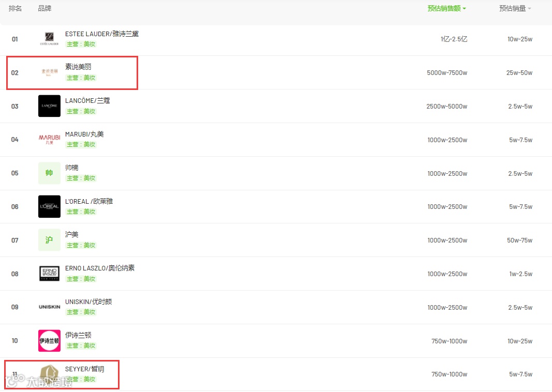
Task: Select sales value 1亿-2.5亿
Action: tap(454, 39)
